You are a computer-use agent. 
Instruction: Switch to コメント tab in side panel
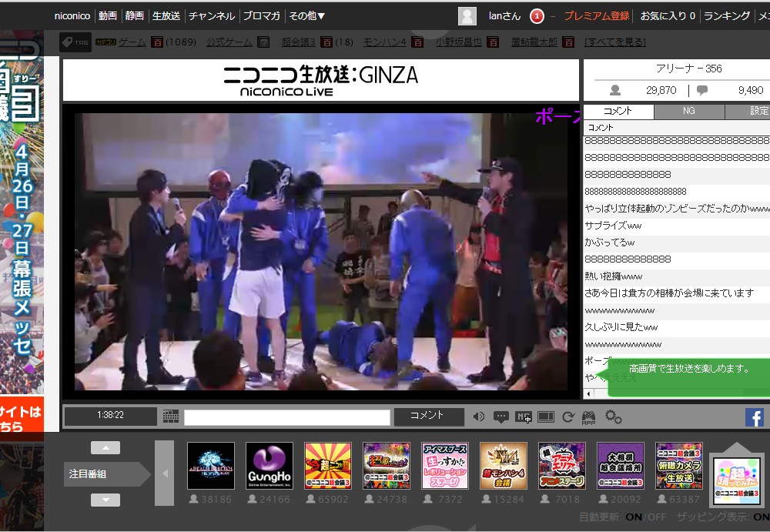pos(619,111)
